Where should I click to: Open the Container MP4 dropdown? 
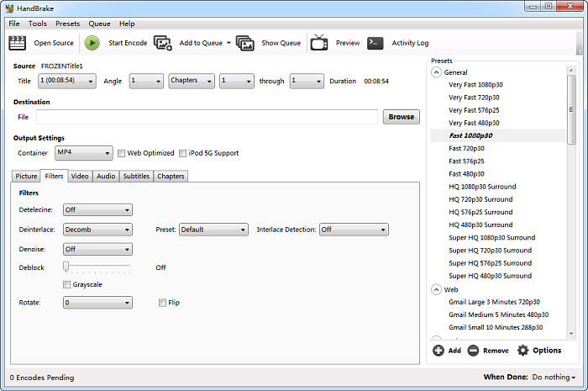[84, 153]
